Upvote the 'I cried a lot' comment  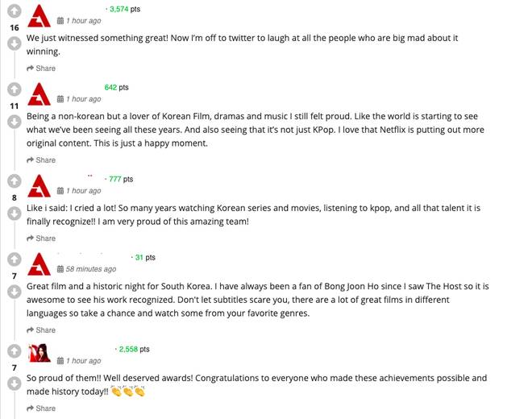tap(14, 181)
